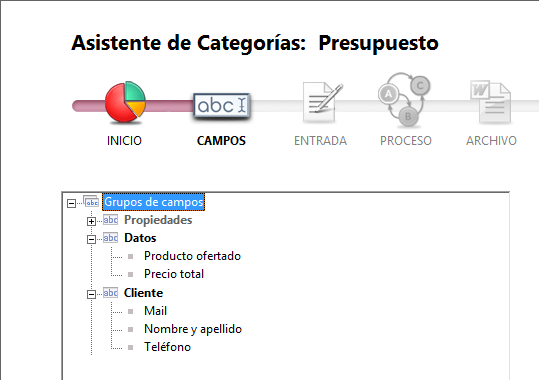
Task: Select the Producto ofertado field
Action: pos(192,256)
